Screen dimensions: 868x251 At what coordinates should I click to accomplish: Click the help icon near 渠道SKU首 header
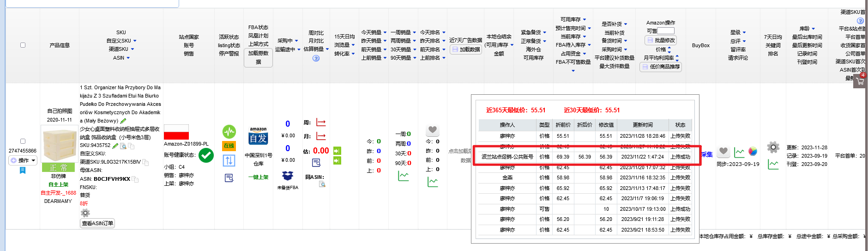pos(860,21)
